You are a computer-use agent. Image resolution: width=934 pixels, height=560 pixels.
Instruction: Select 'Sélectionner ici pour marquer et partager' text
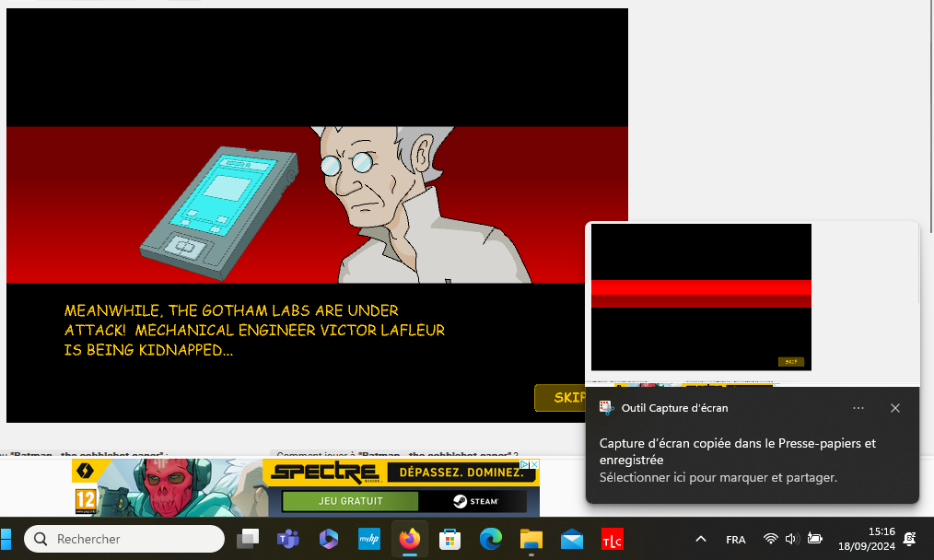pyautogui.click(x=718, y=477)
